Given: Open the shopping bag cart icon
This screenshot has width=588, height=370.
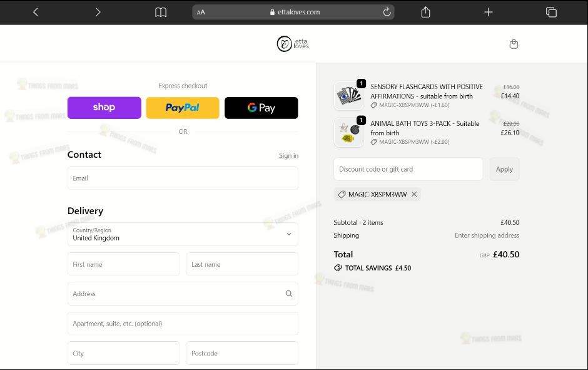Looking at the screenshot, I should pyautogui.click(x=514, y=44).
